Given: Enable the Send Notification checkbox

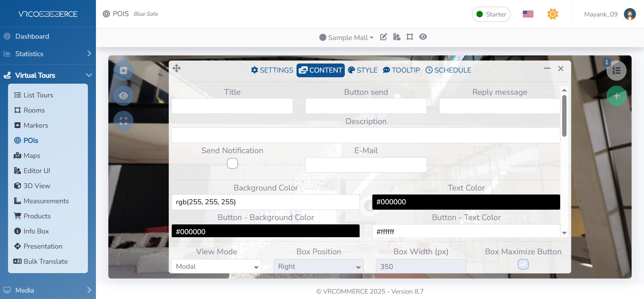Looking at the screenshot, I should pos(232,164).
